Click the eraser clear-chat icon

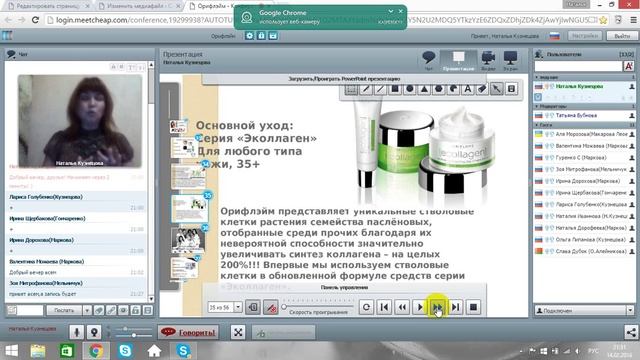coord(99,311)
